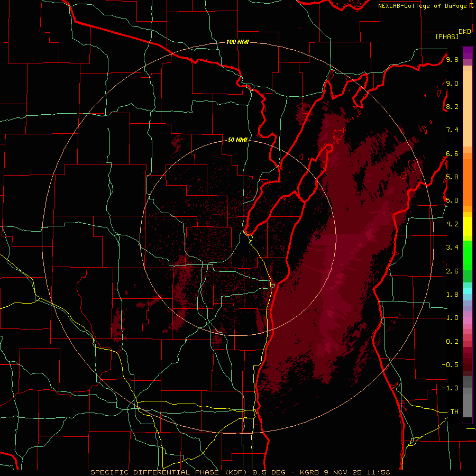Select the 5.8 value on the scale
This screenshot has height=476, width=476.
pos(452,177)
